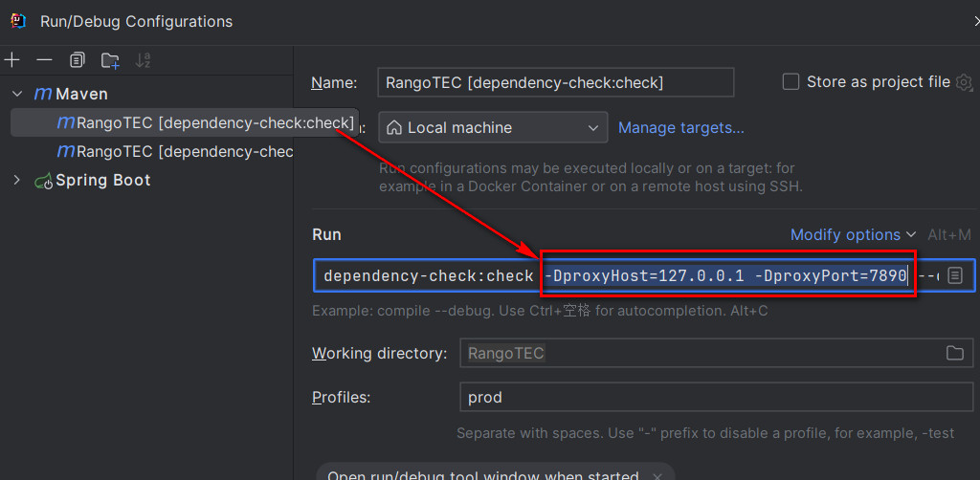Click into the Name text field

click(555, 82)
